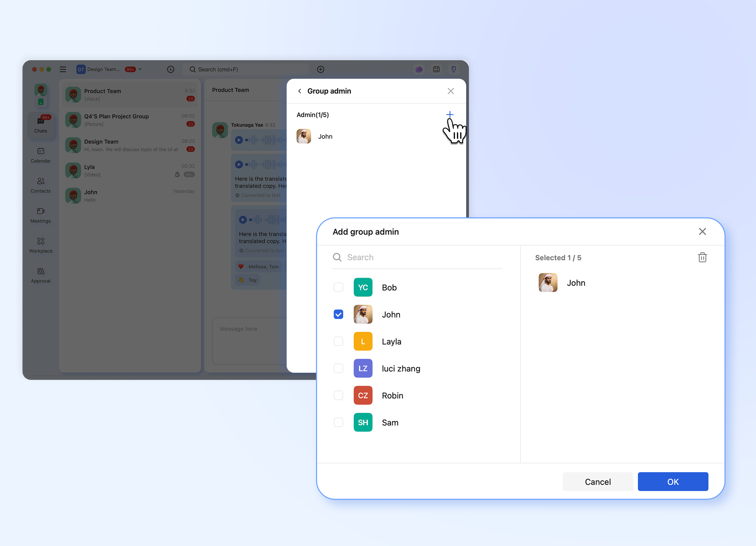756x546 pixels.
Task: Tick the Robin checkbox
Action: click(338, 395)
